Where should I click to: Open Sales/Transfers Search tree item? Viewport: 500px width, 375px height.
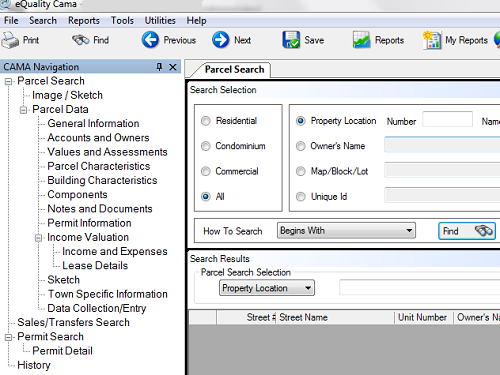click(73, 323)
